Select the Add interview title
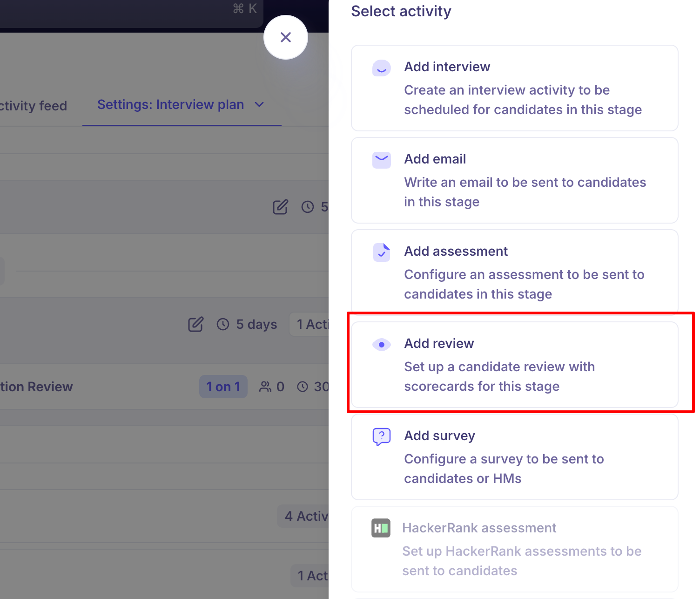The width and height of the screenshot is (700, 599). tap(447, 67)
